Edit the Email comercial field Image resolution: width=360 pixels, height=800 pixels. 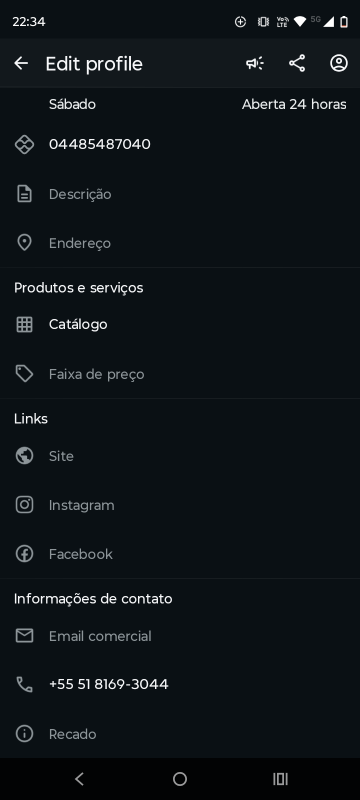(180, 636)
